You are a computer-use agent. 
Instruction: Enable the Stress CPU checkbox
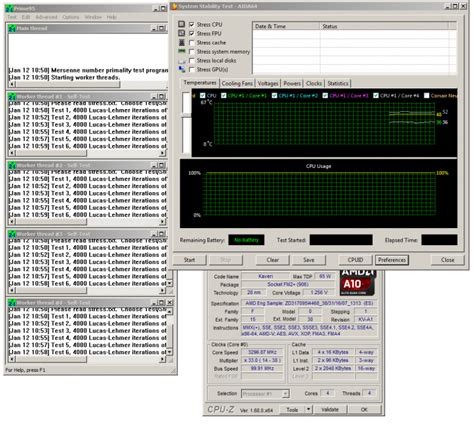(x=192, y=24)
